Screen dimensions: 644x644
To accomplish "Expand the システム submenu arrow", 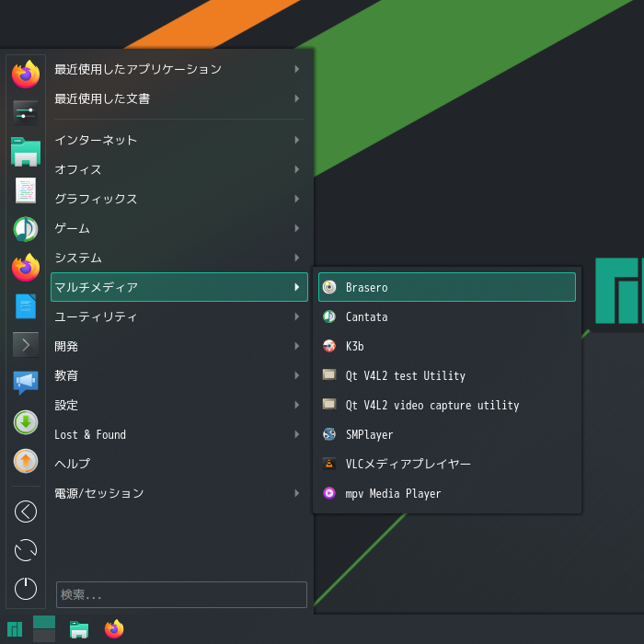I will tap(296, 258).
